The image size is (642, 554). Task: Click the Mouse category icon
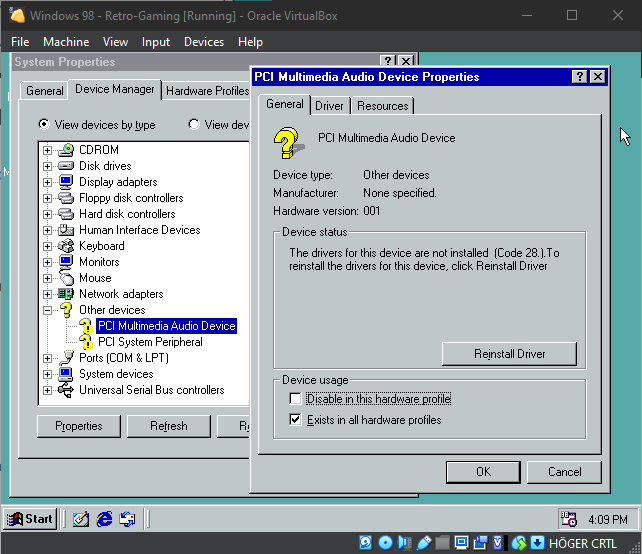coord(66,278)
